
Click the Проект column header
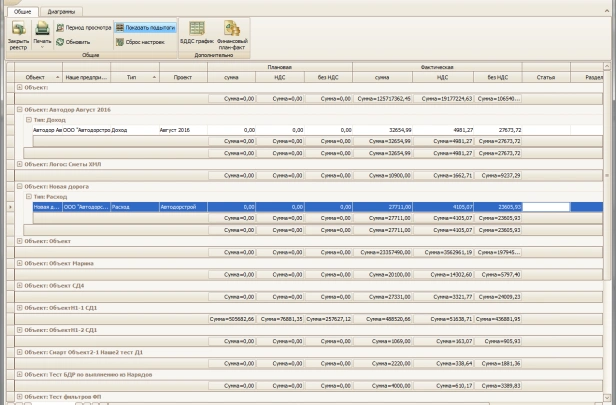click(x=182, y=76)
